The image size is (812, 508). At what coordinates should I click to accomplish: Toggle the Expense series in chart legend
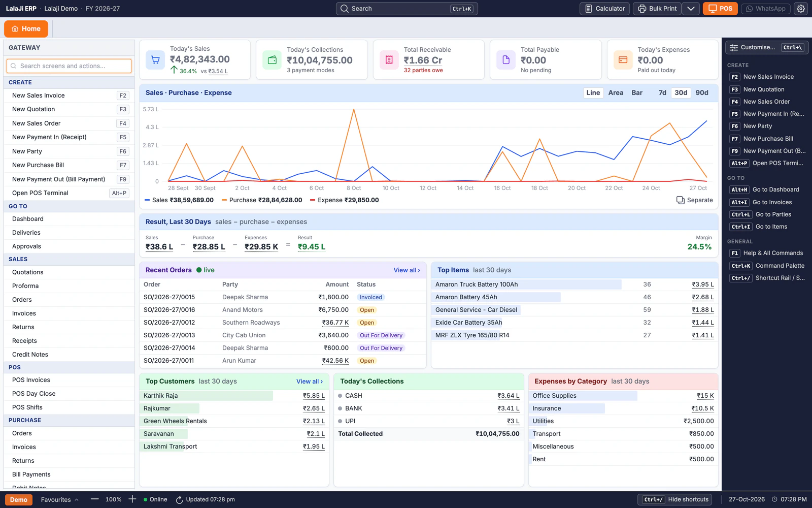point(345,200)
